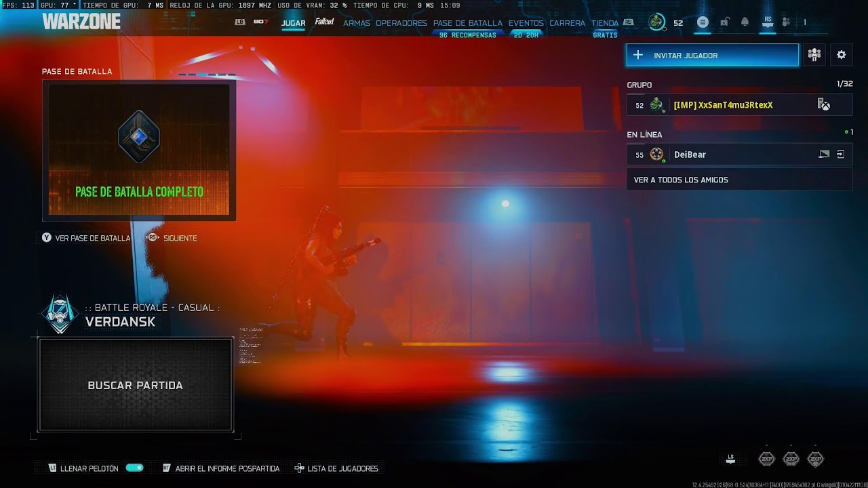Viewport: 868px width, 488px height.
Task: Click the padlock icon in top bar
Action: tap(724, 22)
